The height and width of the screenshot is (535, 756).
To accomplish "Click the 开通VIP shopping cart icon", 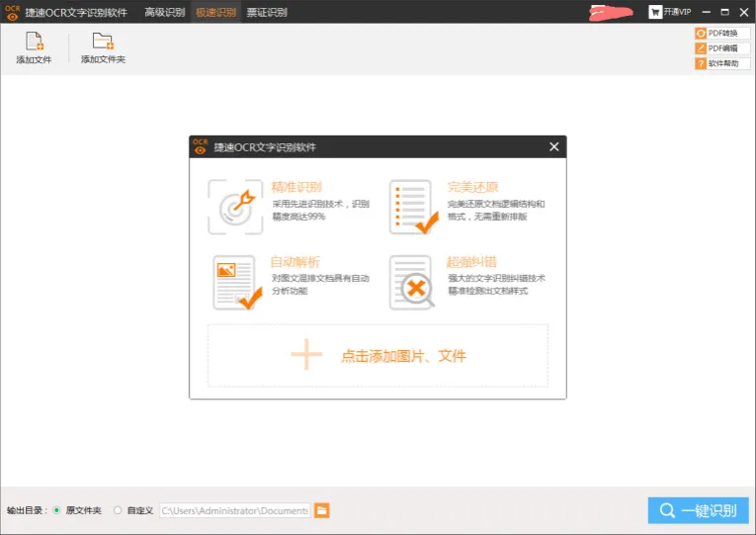I will [655, 12].
